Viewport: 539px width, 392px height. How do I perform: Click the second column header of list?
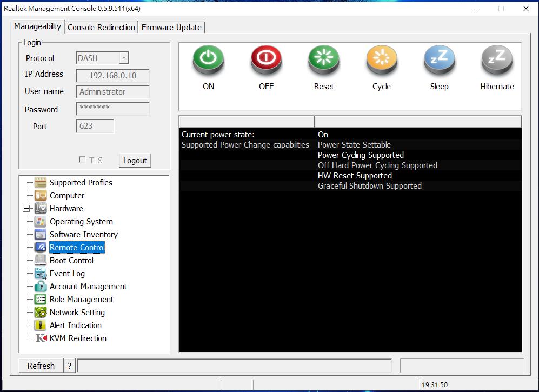point(418,122)
